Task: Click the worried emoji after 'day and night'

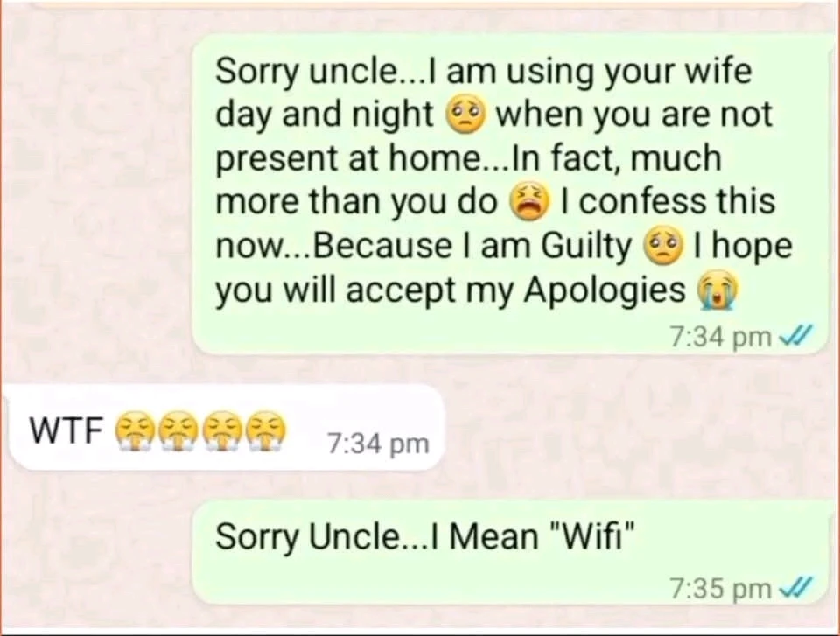Action: 465,115
